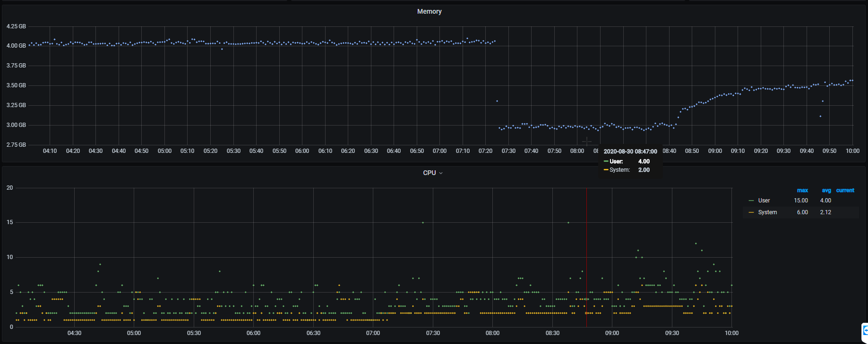This screenshot has width=868, height=344.
Task: Click the crosshair cursor mark in Memory chart
Action: [x=586, y=141]
